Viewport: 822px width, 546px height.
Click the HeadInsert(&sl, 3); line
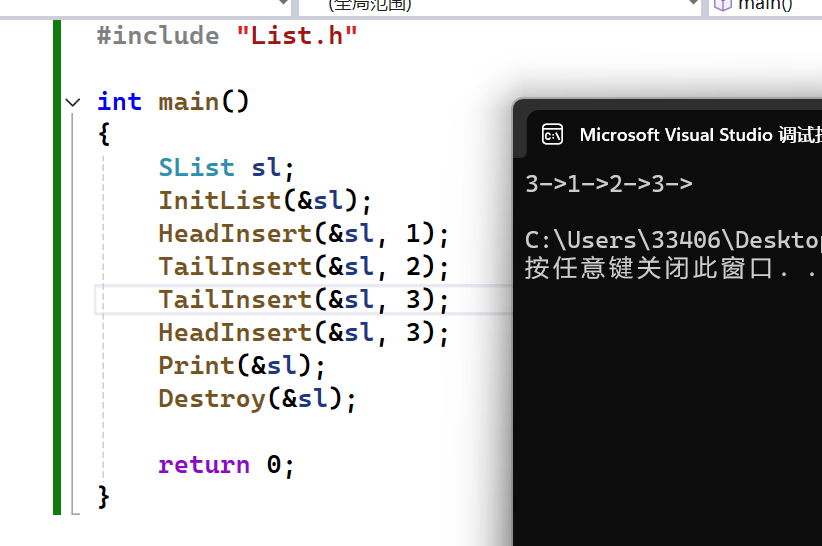point(304,333)
